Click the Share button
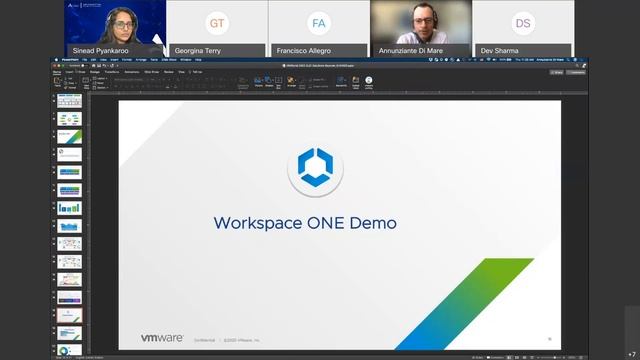This screenshot has width=640, height=360. click(557, 72)
